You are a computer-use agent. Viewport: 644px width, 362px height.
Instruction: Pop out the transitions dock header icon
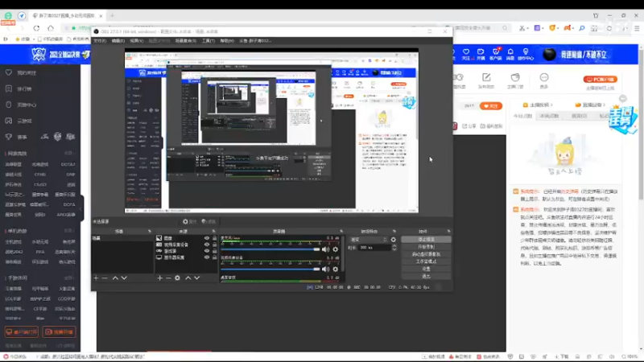(x=394, y=232)
